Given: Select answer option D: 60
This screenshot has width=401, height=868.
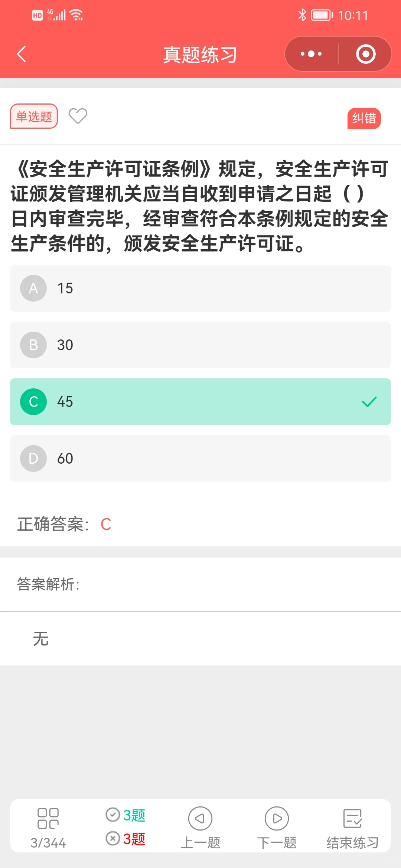Looking at the screenshot, I should tap(200, 458).
